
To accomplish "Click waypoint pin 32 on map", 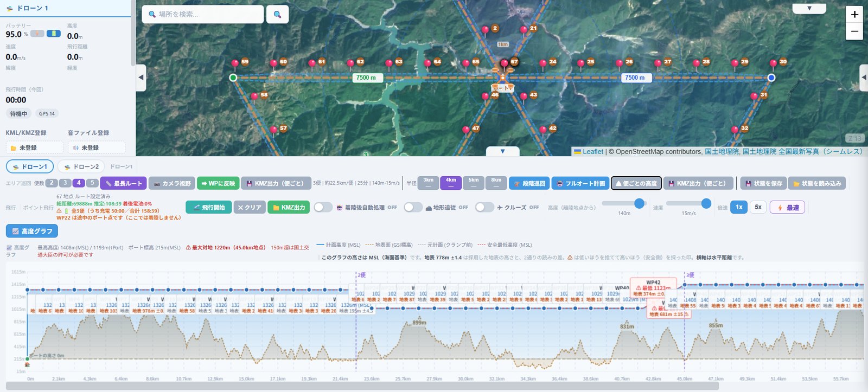I will click(x=735, y=131).
